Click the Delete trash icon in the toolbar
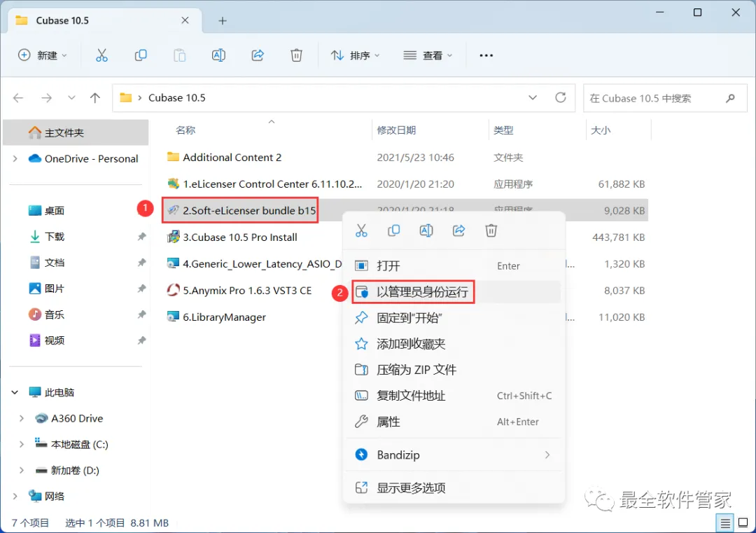The image size is (756, 533). click(297, 55)
